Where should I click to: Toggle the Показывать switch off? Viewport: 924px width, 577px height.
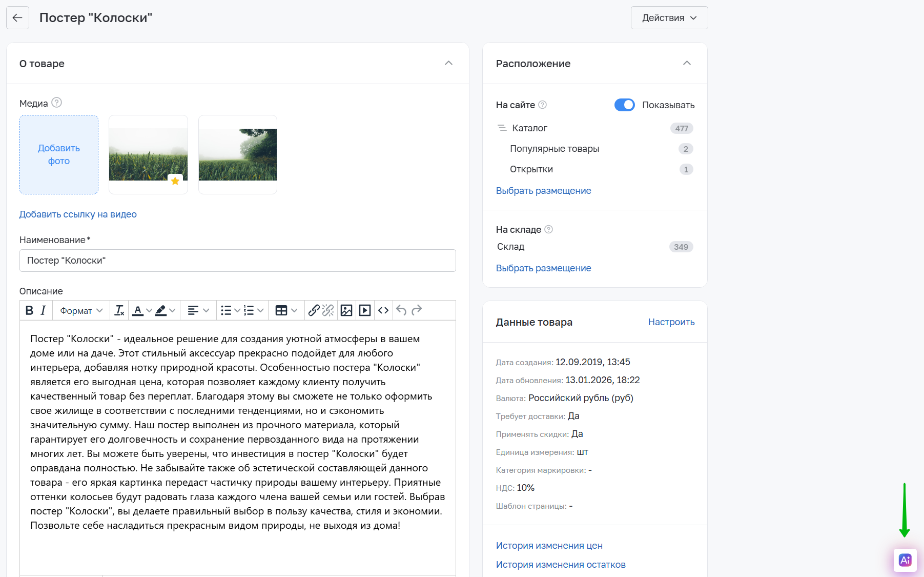(624, 105)
